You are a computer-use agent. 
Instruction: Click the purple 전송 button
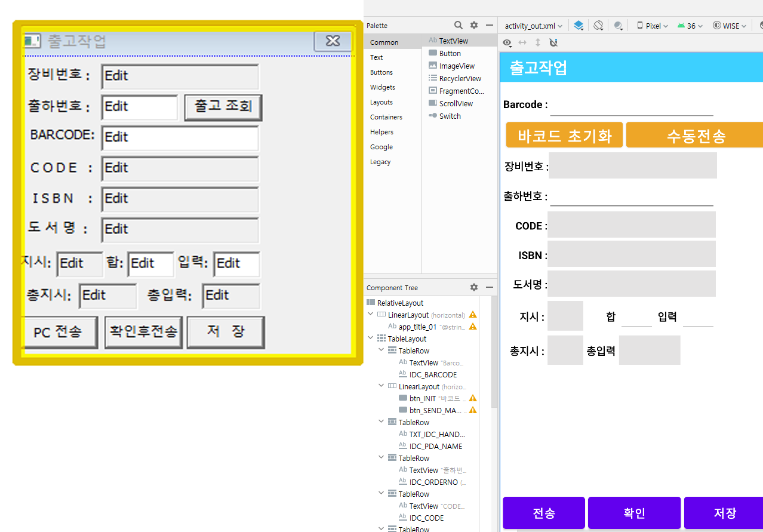(544, 513)
